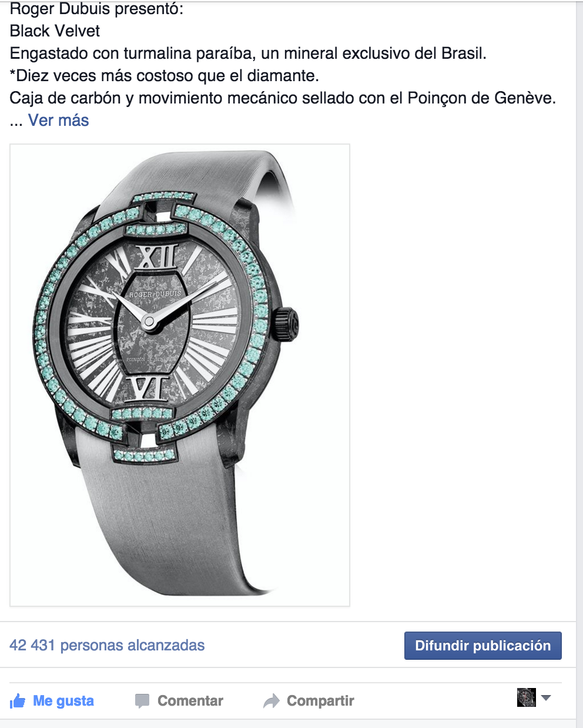Open the watch photo of the post
Viewport: 583px width, 728px height.
[180, 375]
